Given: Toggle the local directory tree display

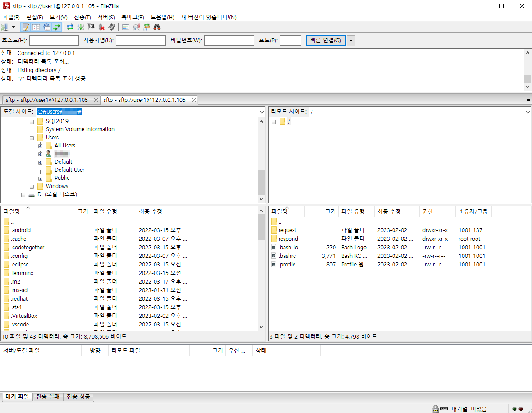Looking at the screenshot, I should click(37, 27).
